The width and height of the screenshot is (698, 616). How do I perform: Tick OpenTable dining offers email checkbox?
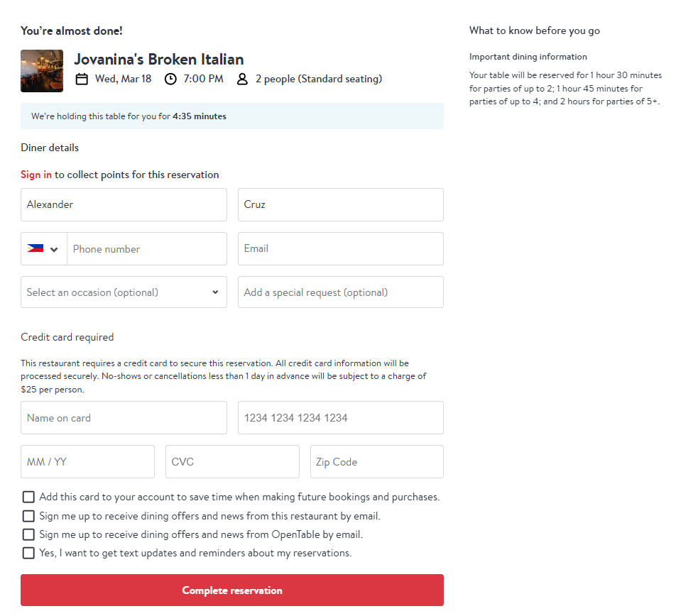[x=28, y=534]
